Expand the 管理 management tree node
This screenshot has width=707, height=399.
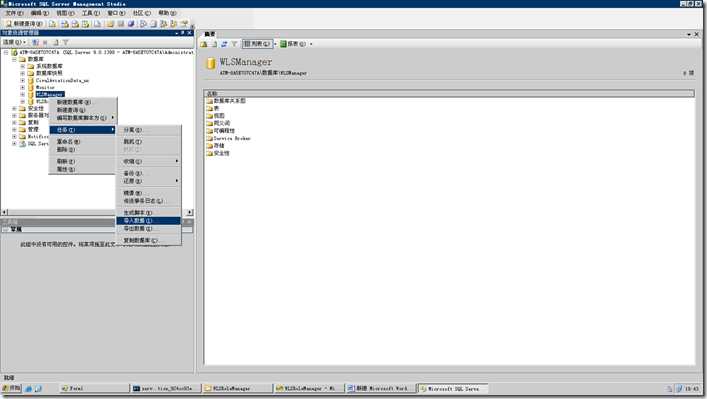(x=14, y=129)
